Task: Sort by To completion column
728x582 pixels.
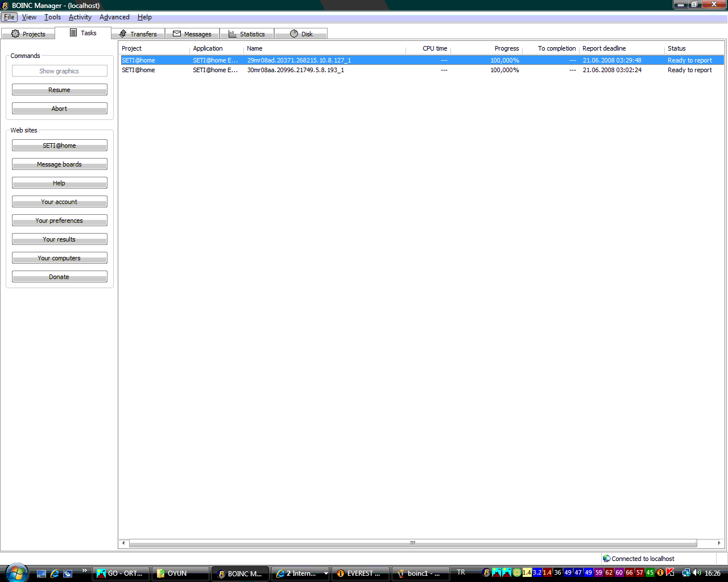Action: pyautogui.click(x=551, y=48)
